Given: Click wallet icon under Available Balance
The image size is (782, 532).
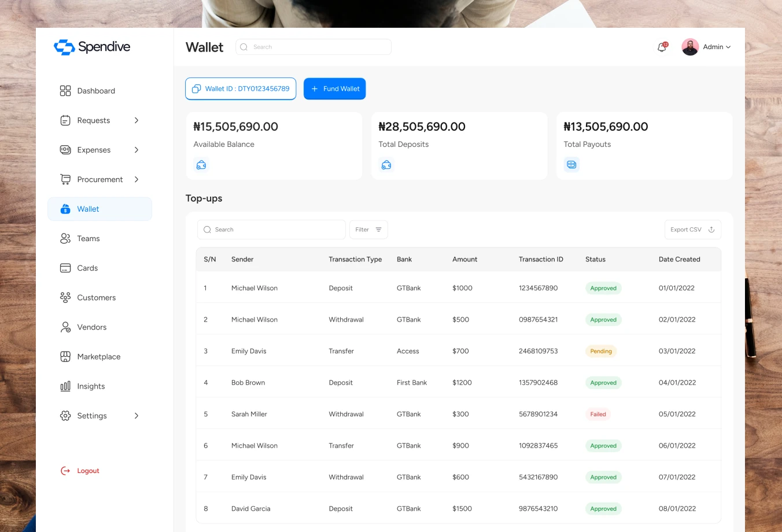Looking at the screenshot, I should pos(201,165).
